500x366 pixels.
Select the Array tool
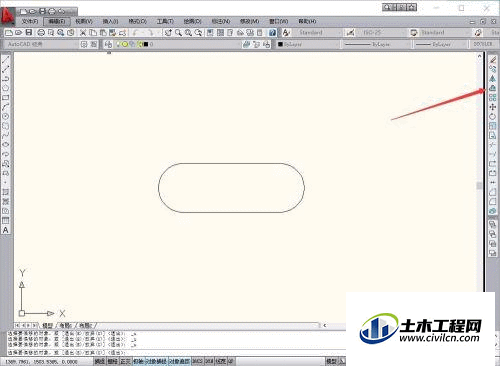493,97
